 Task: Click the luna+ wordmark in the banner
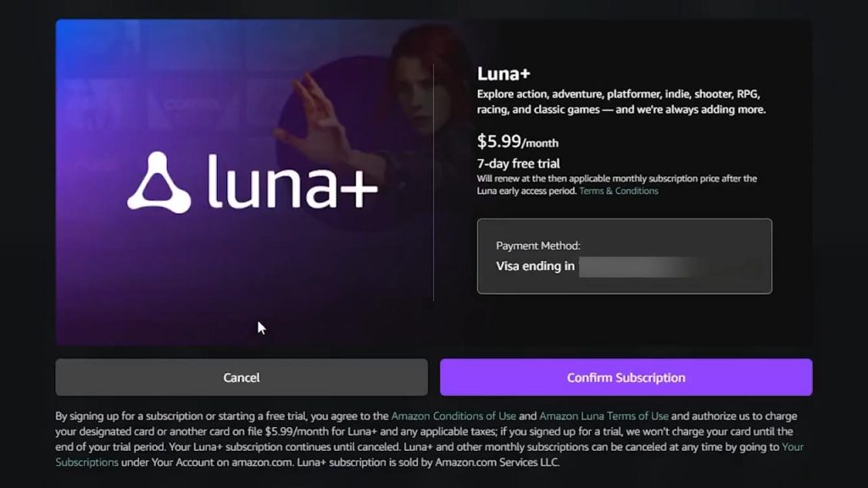(292, 183)
